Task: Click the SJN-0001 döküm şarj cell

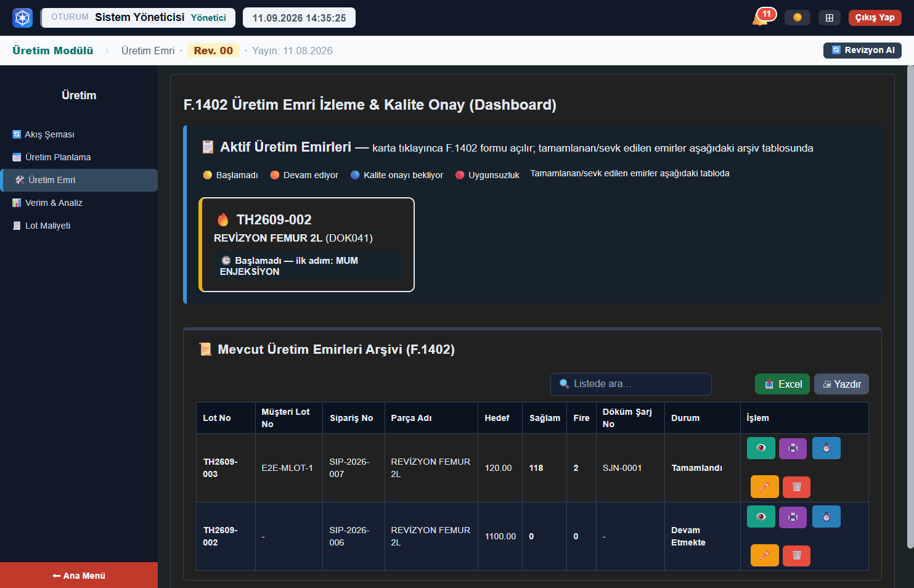Action: (x=630, y=468)
